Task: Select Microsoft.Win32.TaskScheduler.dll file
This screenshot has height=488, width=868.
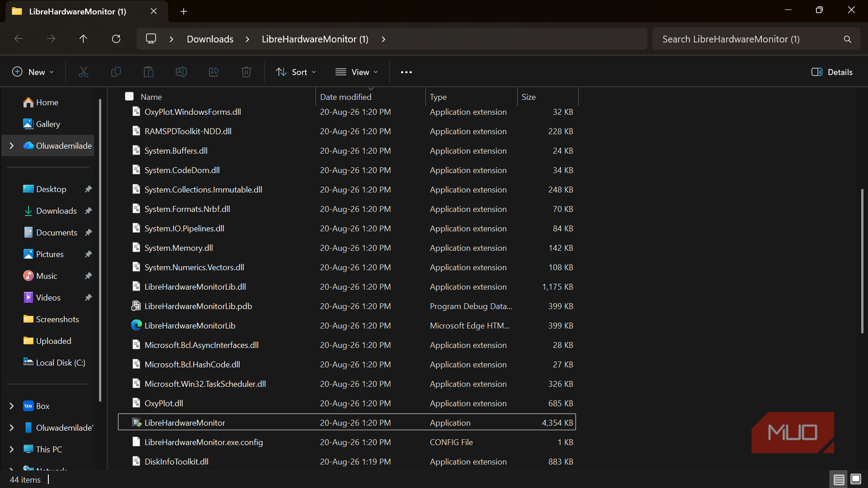Action: point(347,384)
